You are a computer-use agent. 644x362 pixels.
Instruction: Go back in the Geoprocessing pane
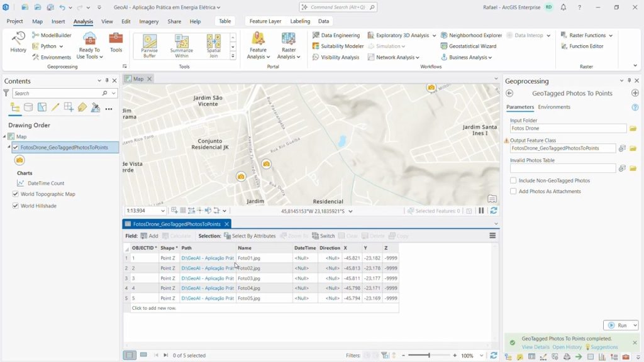pos(509,93)
